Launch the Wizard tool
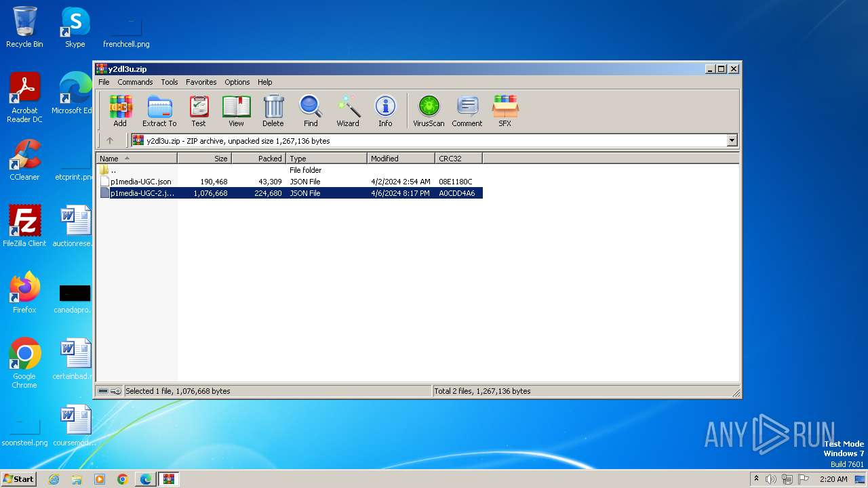 pos(348,111)
